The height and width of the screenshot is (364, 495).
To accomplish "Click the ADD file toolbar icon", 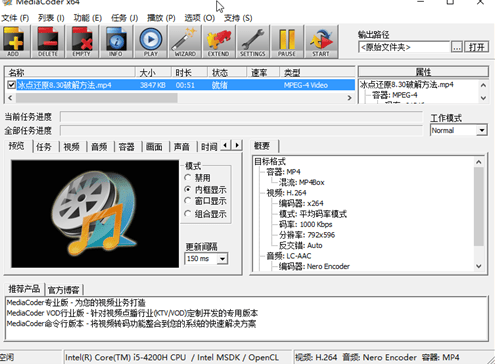I will [14, 42].
